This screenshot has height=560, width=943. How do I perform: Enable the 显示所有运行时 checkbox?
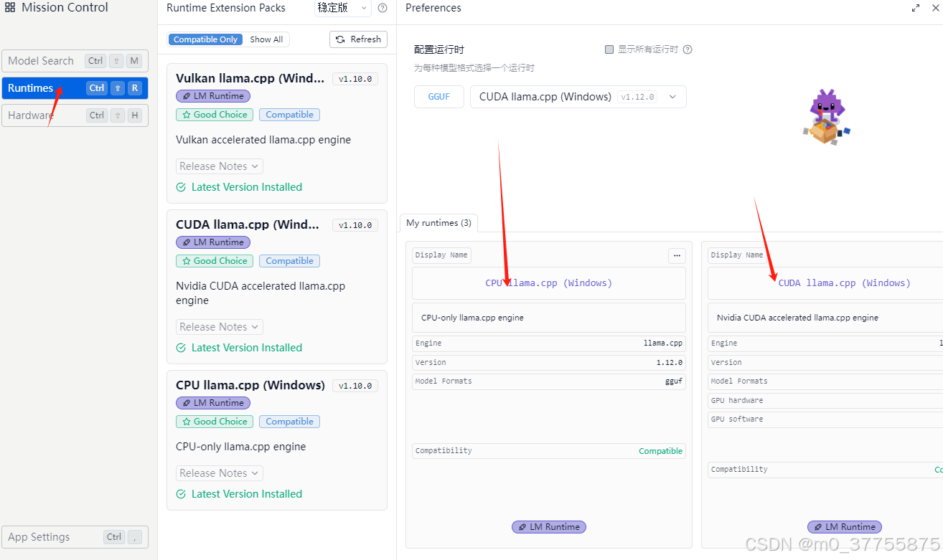point(609,49)
